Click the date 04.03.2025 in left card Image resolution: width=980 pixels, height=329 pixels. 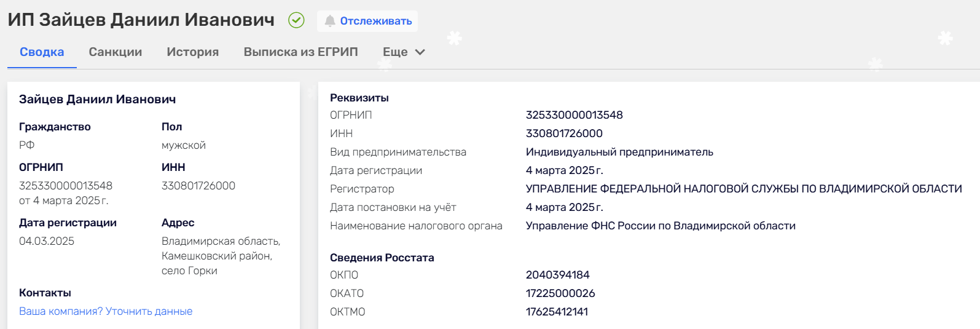[x=47, y=241]
